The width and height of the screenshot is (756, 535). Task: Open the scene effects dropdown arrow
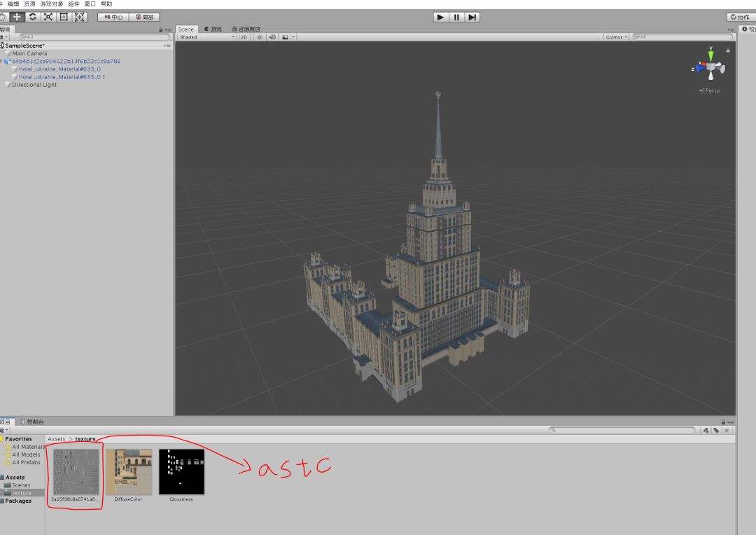tap(293, 37)
